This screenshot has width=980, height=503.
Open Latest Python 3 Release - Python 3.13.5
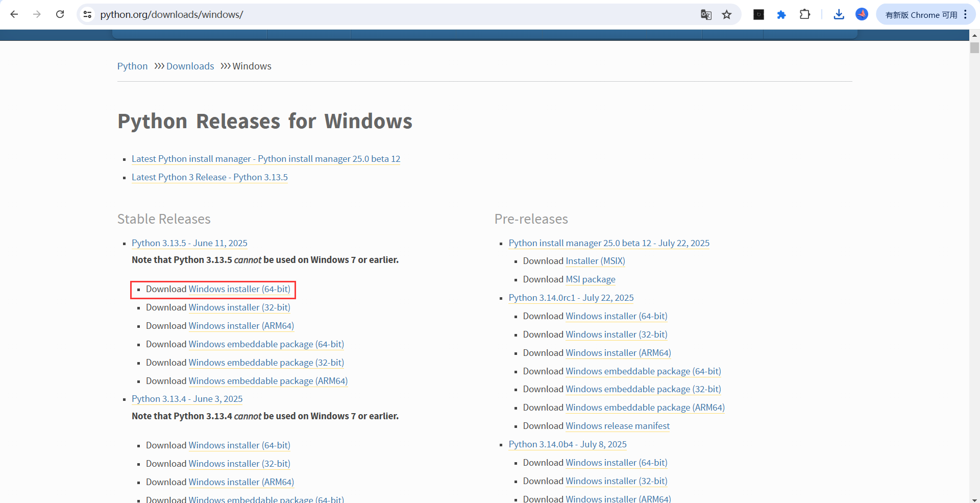(210, 177)
